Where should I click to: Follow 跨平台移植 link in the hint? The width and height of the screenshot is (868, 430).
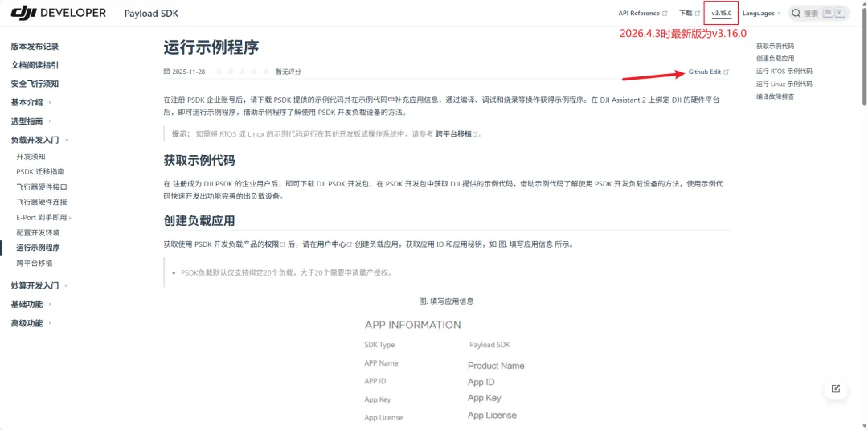click(453, 134)
